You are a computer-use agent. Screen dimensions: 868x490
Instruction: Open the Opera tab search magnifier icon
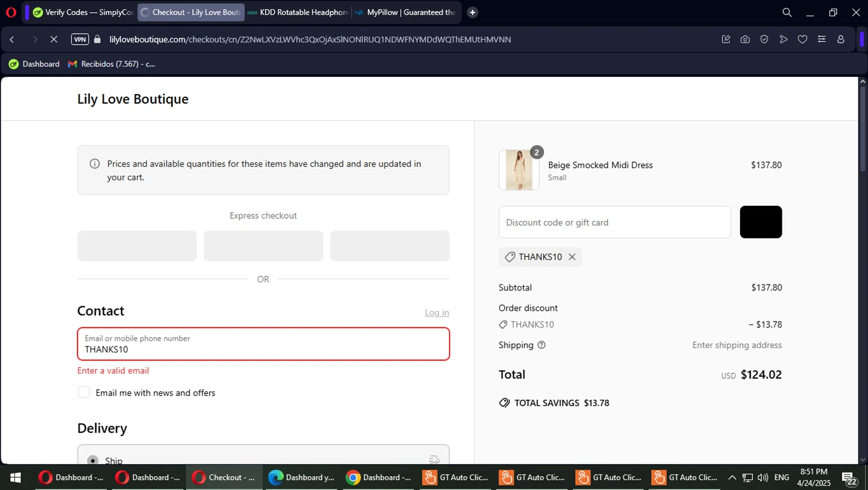click(786, 12)
